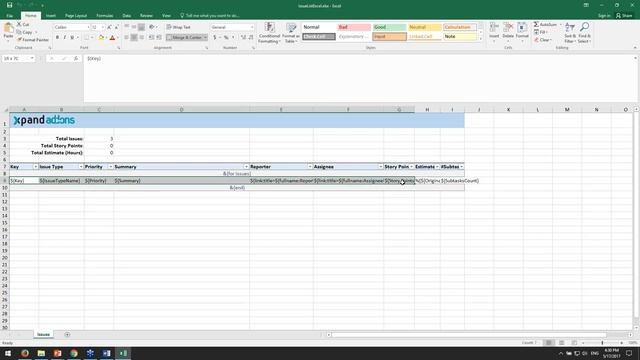This screenshot has height=360, width=640.
Task: Apply accounting dollar number format
Action: pyautogui.click(x=215, y=38)
